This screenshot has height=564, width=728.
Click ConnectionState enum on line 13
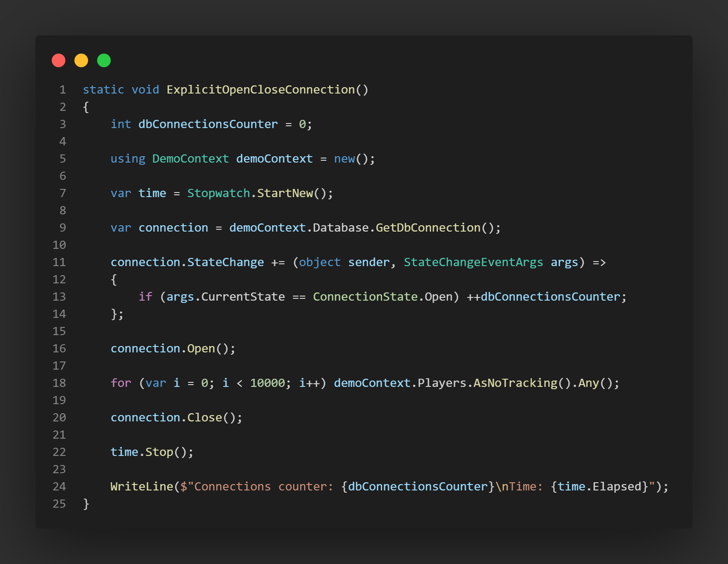coord(365,297)
